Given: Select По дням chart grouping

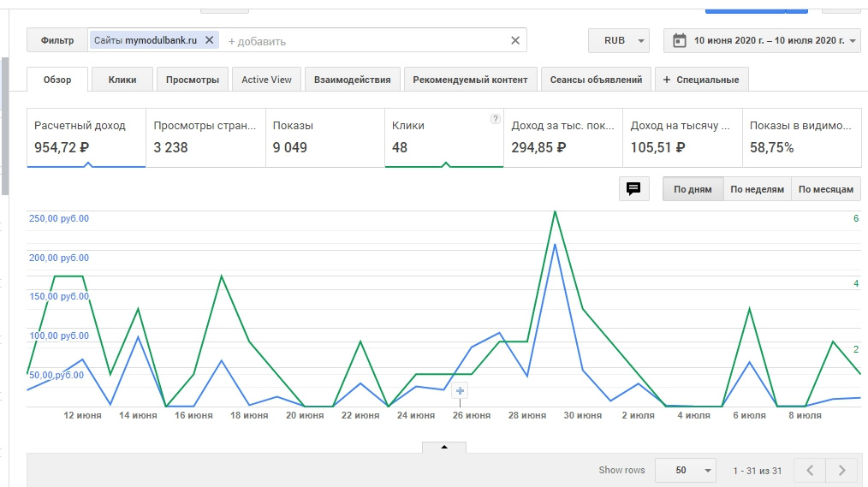Looking at the screenshot, I should point(693,189).
